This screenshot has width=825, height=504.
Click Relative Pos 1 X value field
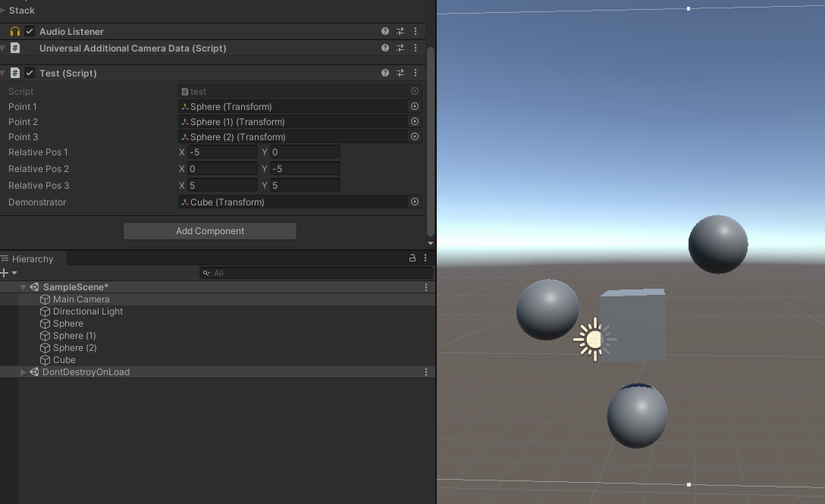(222, 152)
